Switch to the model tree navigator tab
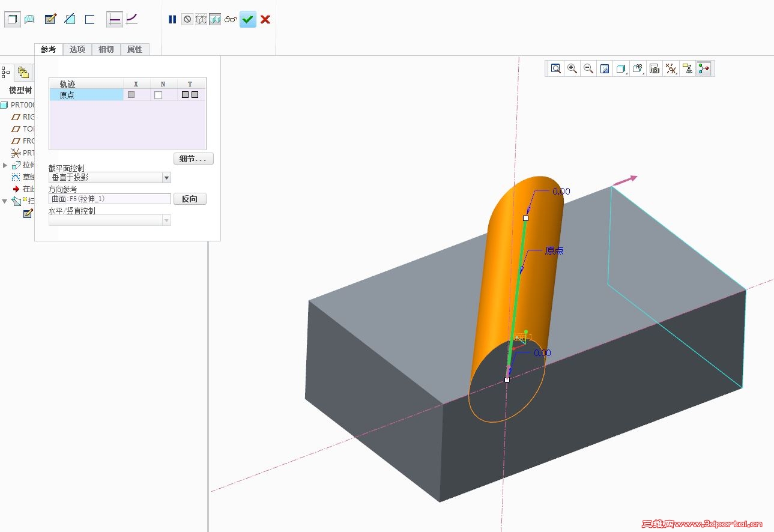 point(7,73)
